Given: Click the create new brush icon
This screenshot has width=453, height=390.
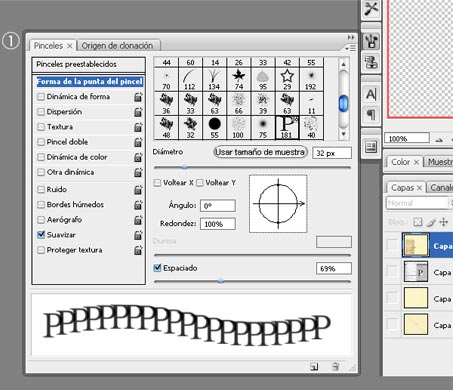Looking at the screenshot, I should pos(314,367).
